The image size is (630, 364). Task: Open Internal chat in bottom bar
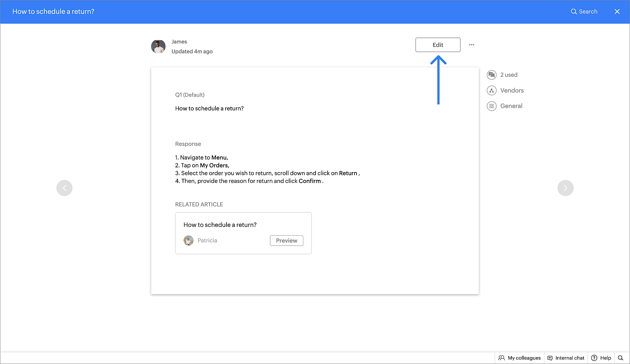tap(566, 358)
